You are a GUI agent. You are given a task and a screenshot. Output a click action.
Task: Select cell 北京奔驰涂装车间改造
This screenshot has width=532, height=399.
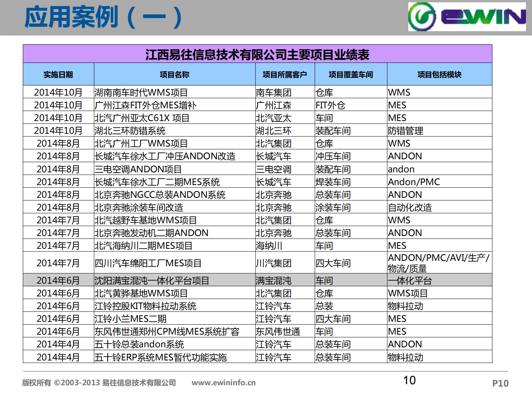point(174,207)
